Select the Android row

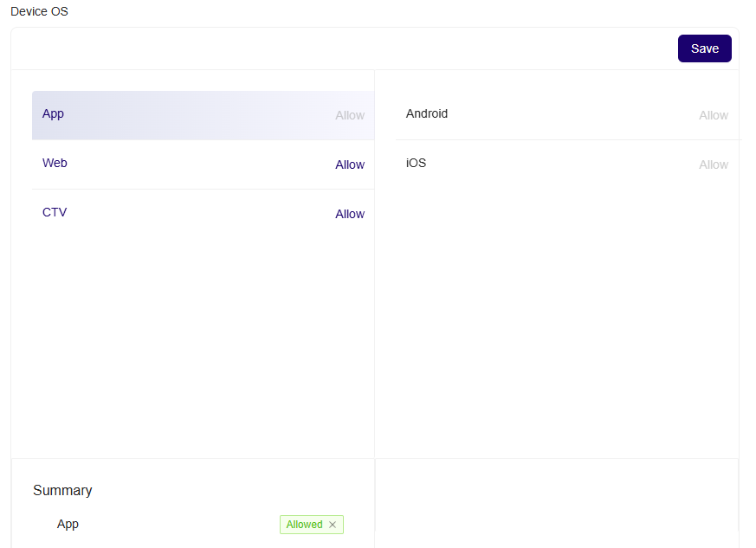point(567,115)
